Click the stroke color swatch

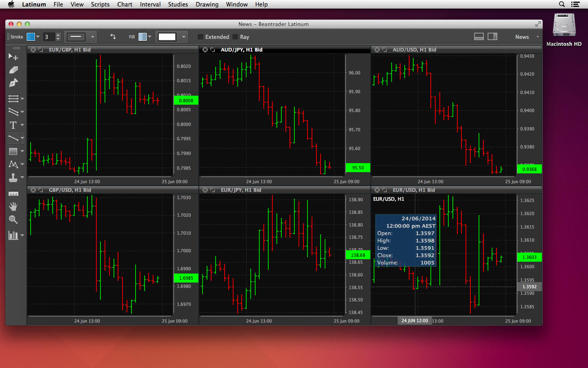pyautogui.click(x=31, y=37)
